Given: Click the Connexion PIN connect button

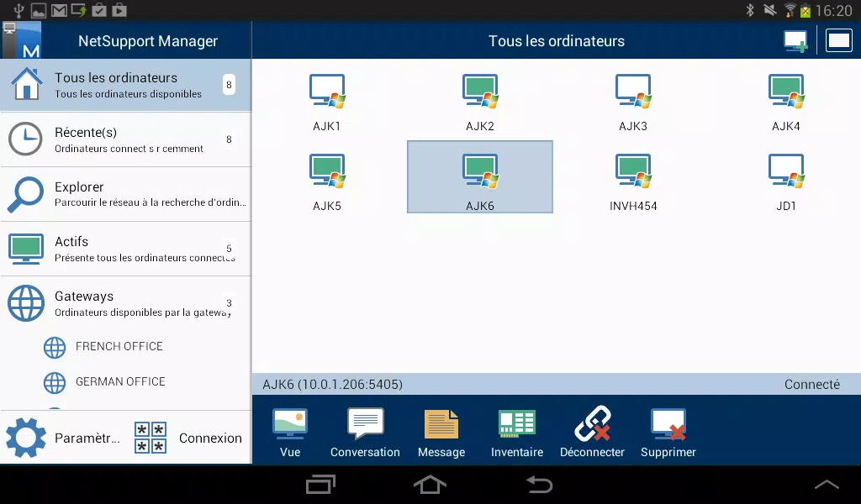Looking at the screenshot, I should pos(188,438).
